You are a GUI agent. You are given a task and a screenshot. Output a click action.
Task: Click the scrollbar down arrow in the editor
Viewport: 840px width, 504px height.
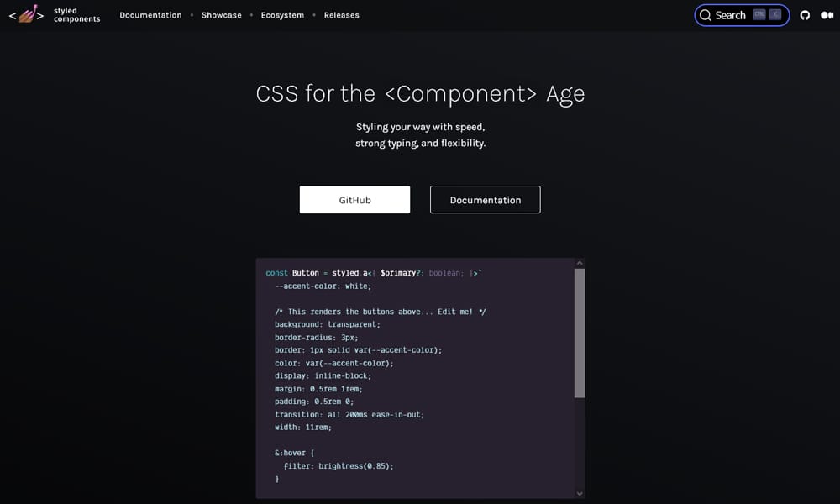(x=580, y=494)
